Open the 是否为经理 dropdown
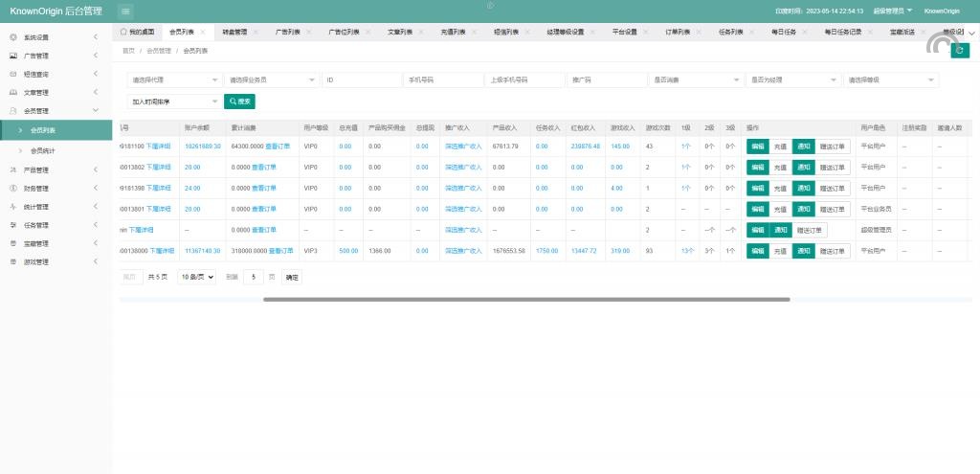Screen dimensions: 980x474 791,80
